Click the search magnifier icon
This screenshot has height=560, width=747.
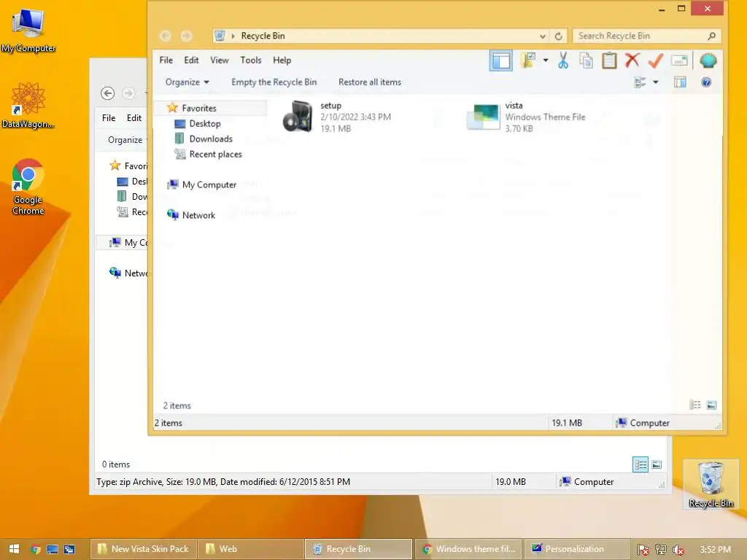coord(711,36)
